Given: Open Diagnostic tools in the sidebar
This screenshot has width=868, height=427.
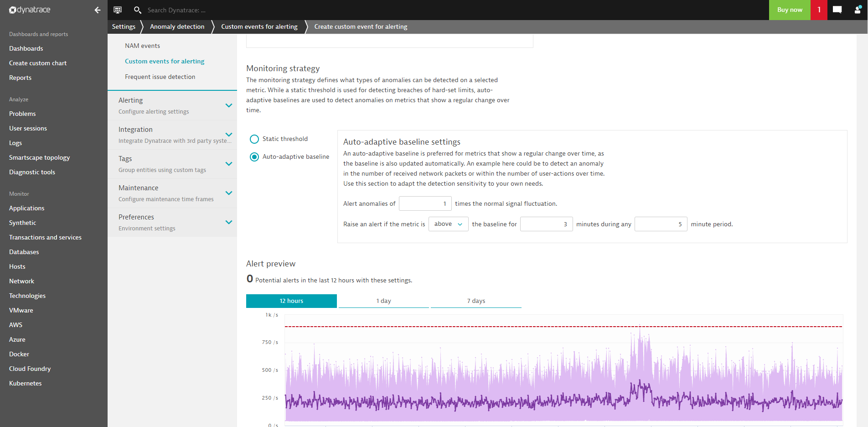Looking at the screenshot, I should (32, 172).
